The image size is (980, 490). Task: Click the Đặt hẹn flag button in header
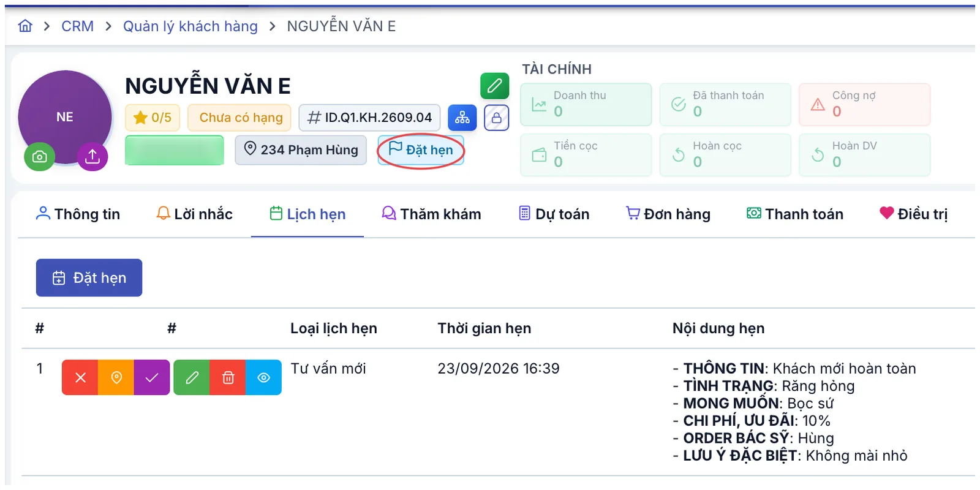coord(421,150)
